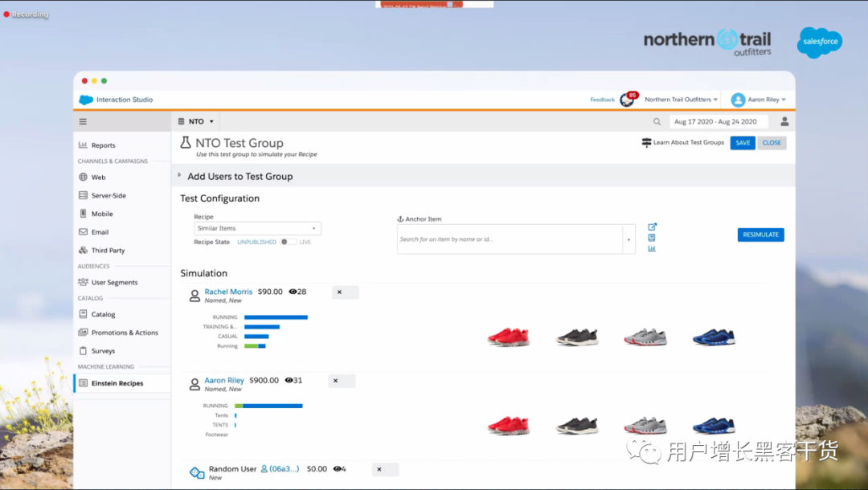The height and width of the screenshot is (490, 868).
Task: Open User Segments
Action: (x=115, y=283)
